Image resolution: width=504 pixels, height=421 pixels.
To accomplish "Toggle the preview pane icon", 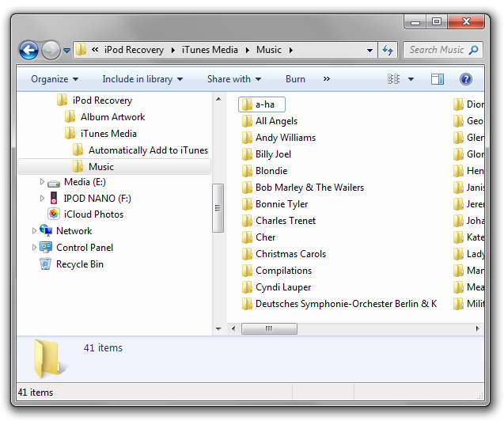I will tap(438, 78).
